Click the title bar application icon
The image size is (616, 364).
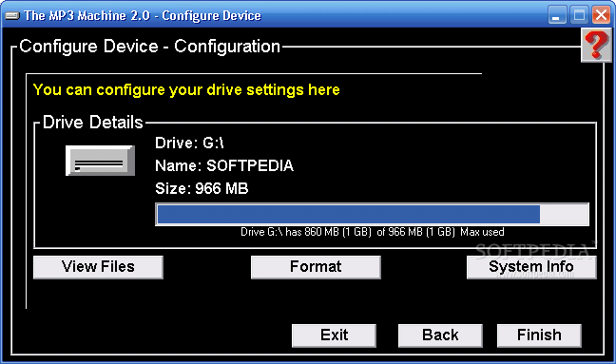point(12,16)
